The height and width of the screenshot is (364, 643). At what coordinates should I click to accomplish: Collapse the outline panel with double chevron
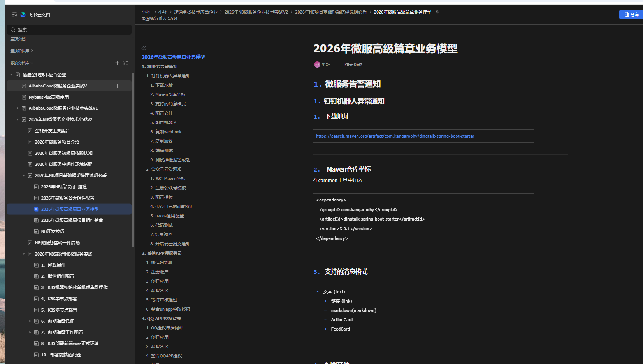click(x=144, y=48)
